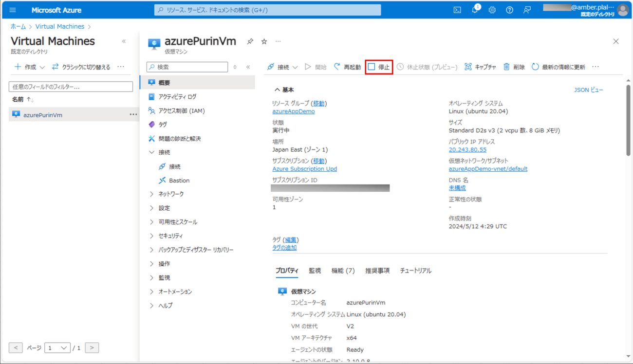This screenshot has height=364, width=633.
Task: Click 削除 delete button
Action: click(x=514, y=67)
